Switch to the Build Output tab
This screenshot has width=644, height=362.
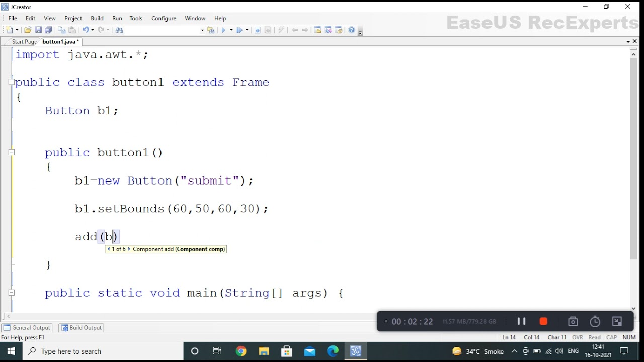click(x=82, y=328)
